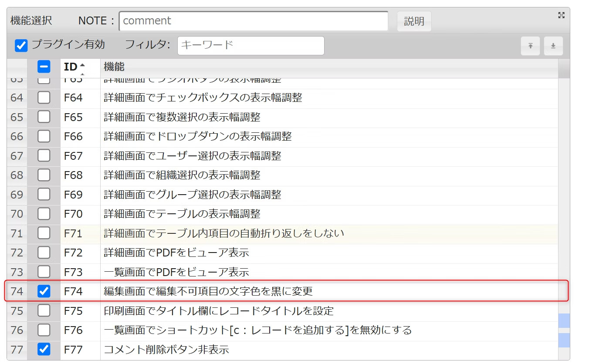This screenshot has height=364, width=589.
Task: Check the F76 row checkbox
Action: (x=44, y=330)
